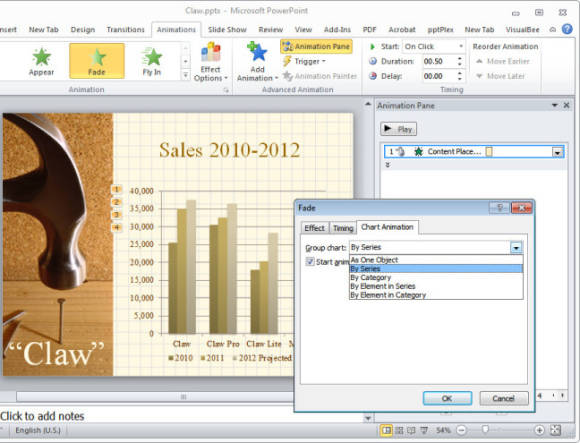
Task: Click OK in the Fade dialog
Action: click(x=447, y=398)
